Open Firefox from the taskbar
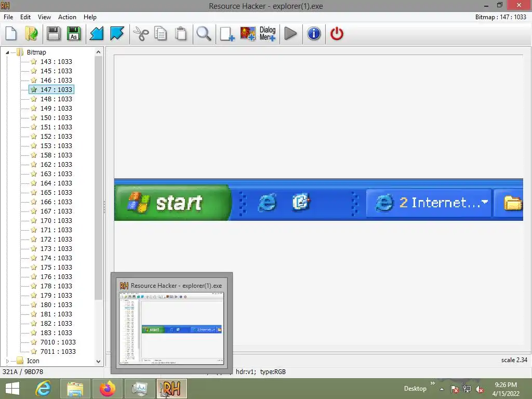Viewport: 532px width, 399px height. click(108, 389)
